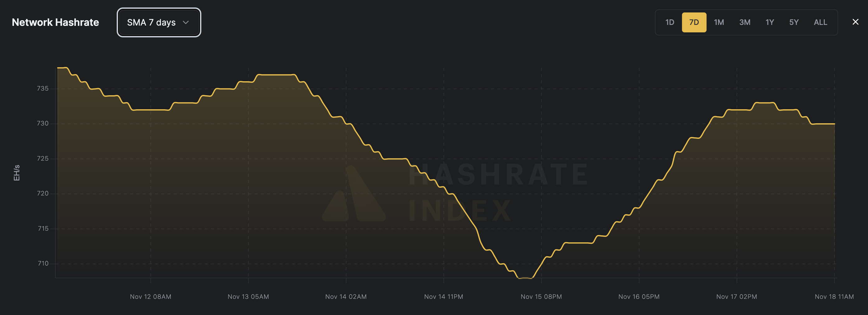This screenshot has height=315, width=868.
Task: Show ALL historical hashrate data
Action: click(820, 23)
